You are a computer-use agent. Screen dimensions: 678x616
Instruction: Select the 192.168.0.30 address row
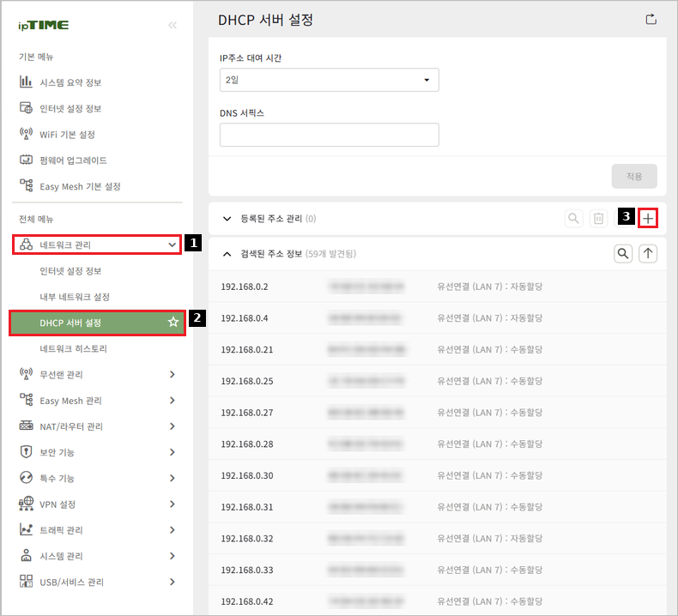437,475
